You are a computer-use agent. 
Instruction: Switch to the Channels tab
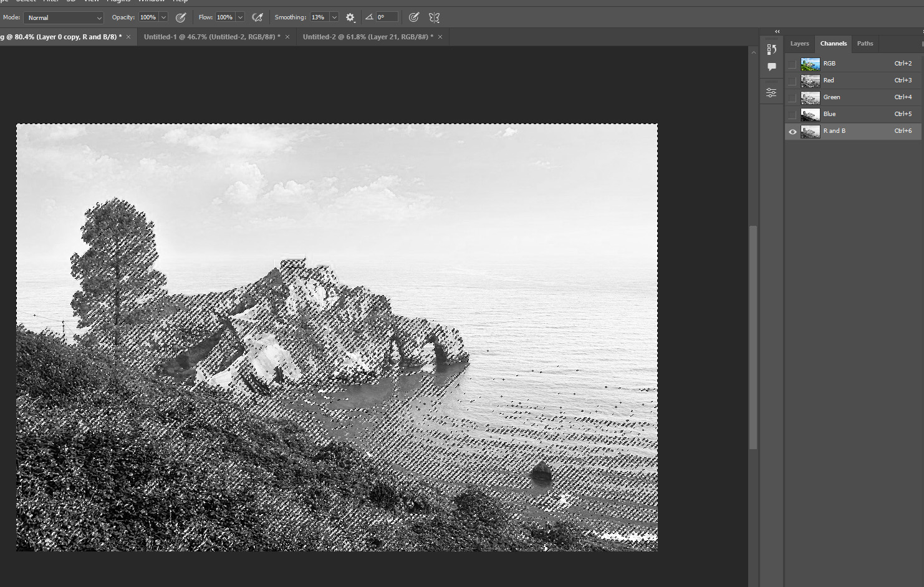pos(834,44)
